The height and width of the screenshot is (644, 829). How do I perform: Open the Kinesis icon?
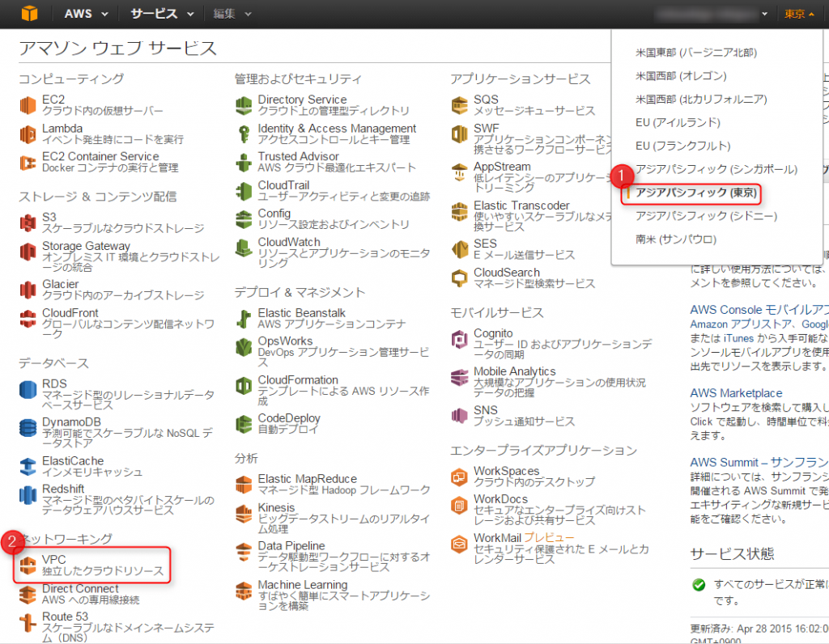(x=243, y=514)
